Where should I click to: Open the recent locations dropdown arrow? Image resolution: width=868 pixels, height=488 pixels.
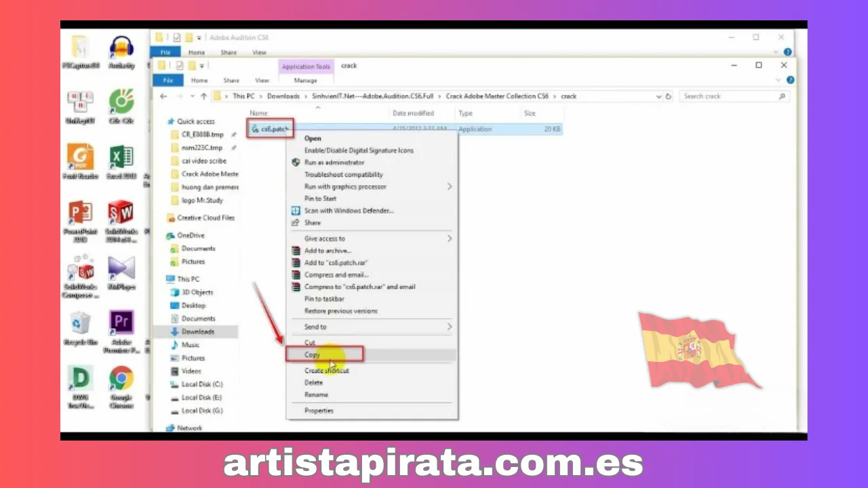pos(191,96)
